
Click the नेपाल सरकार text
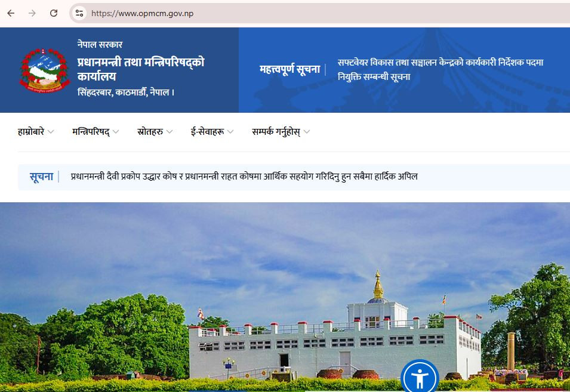100,44
